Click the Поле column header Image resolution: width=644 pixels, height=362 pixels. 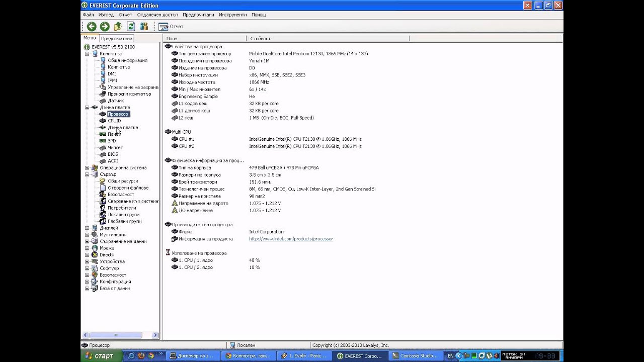(x=204, y=38)
